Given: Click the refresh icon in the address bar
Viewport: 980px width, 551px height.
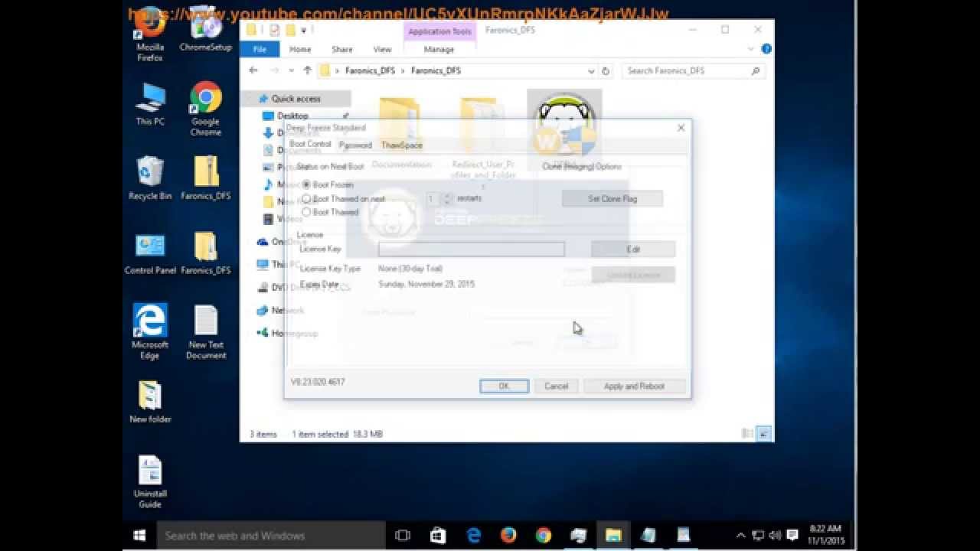Looking at the screenshot, I should pyautogui.click(x=606, y=70).
